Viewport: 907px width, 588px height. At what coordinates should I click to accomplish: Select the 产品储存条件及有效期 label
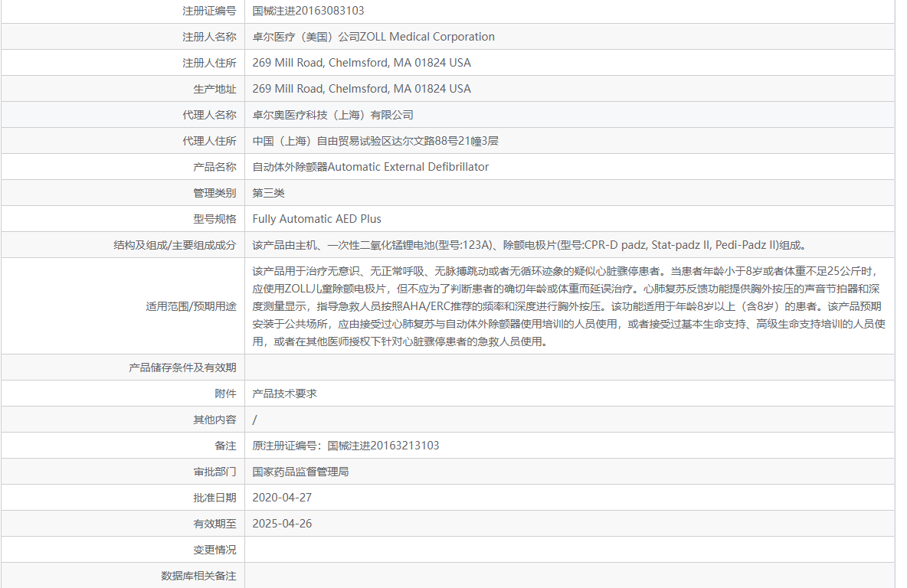(x=182, y=367)
